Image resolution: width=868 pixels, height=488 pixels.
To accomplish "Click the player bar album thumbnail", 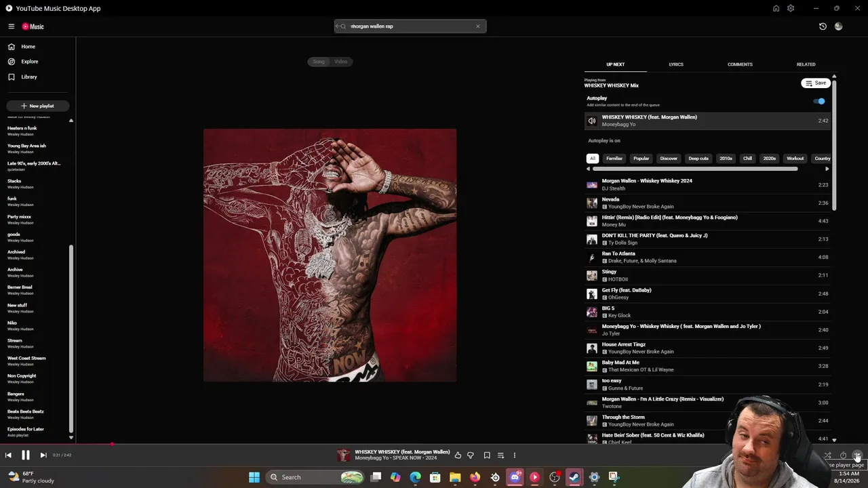I will click(x=343, y=455).
